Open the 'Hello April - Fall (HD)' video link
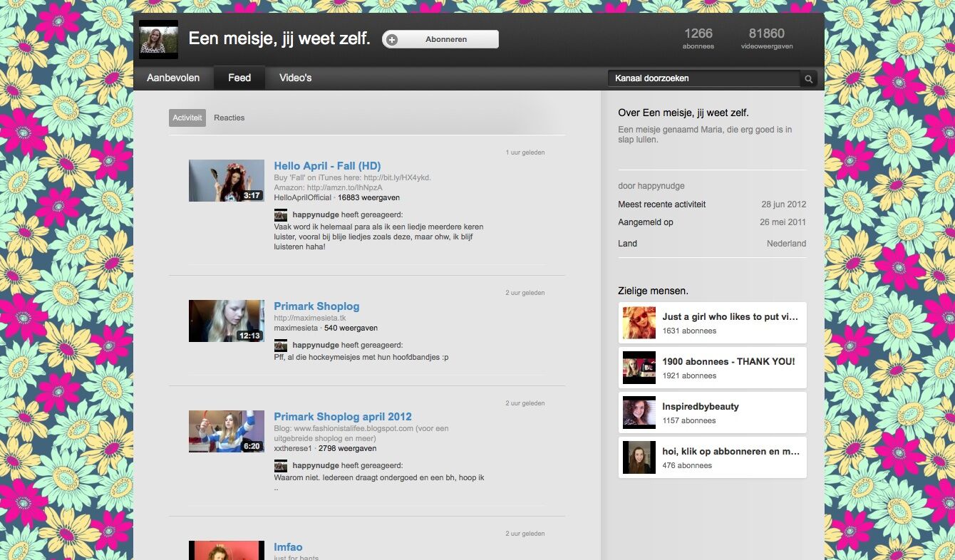 pyautogui.click(x=327, y=166)
